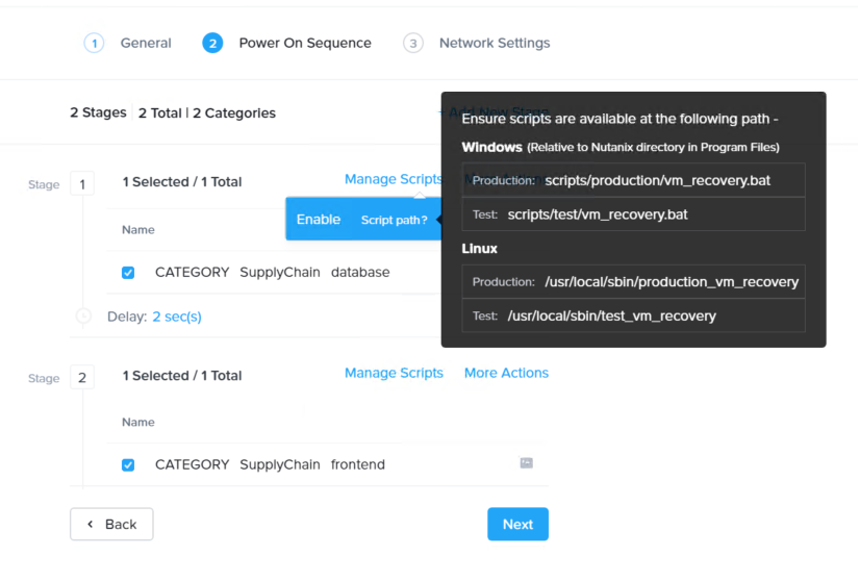The image size is (858, 581).
Task: Select the Stage 1 number box
Action: [x=82, y=184]
